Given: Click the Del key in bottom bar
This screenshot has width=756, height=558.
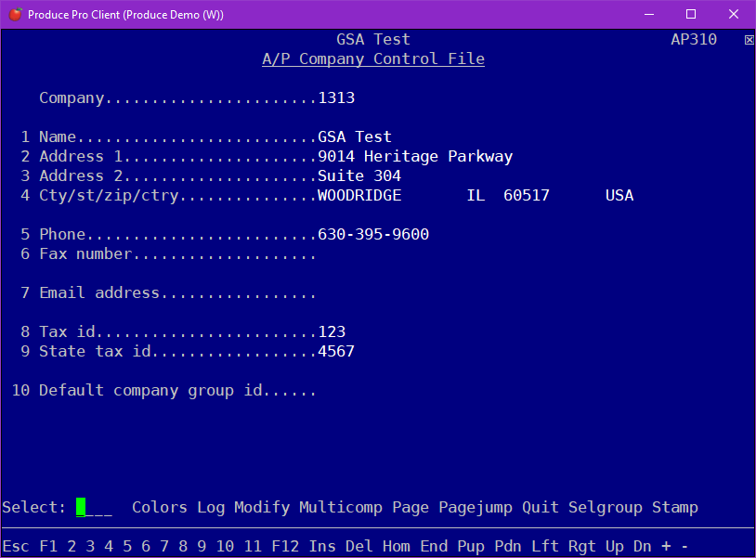Looking at the screenshot, I should pos(359,547).
